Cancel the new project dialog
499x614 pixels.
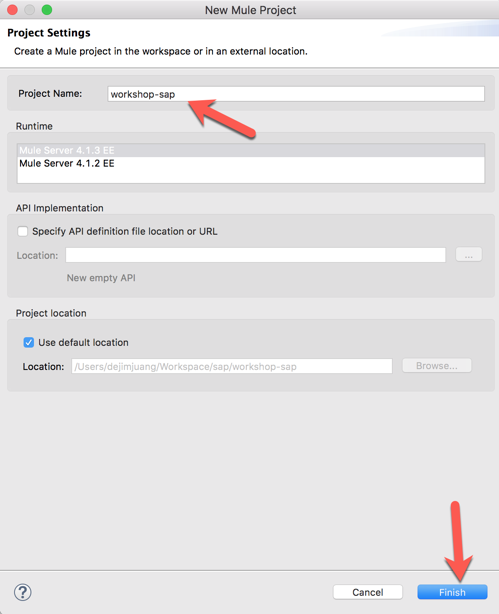tap(367, 592)
